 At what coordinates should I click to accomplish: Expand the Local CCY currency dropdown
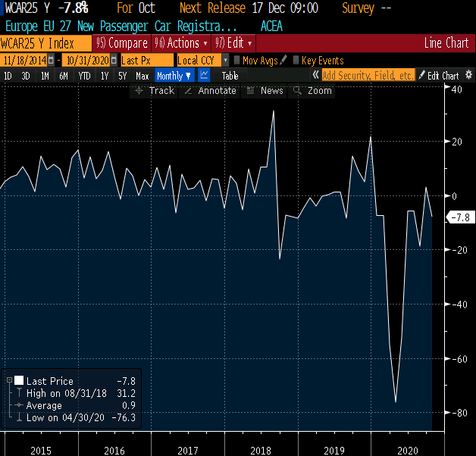click(x=225, y=61)
